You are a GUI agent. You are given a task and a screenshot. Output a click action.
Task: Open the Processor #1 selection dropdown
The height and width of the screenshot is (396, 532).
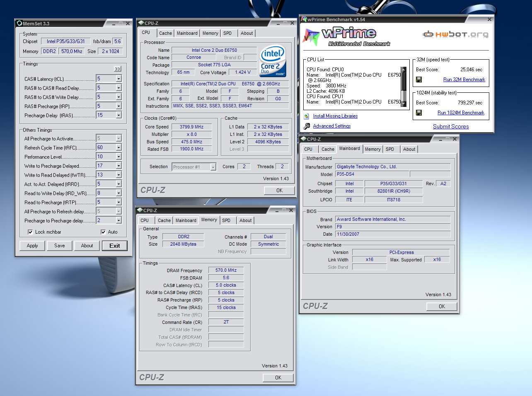point(213,167)
